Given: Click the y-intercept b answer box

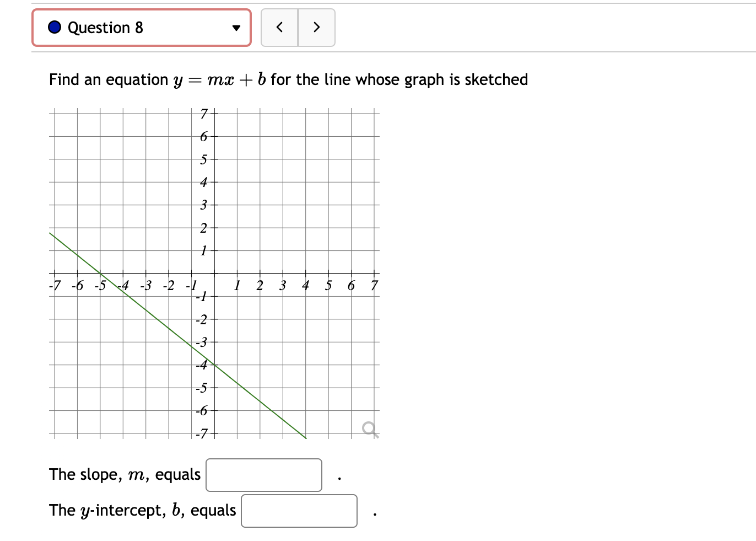Looking at the screenshot, I should click(299, 511).
